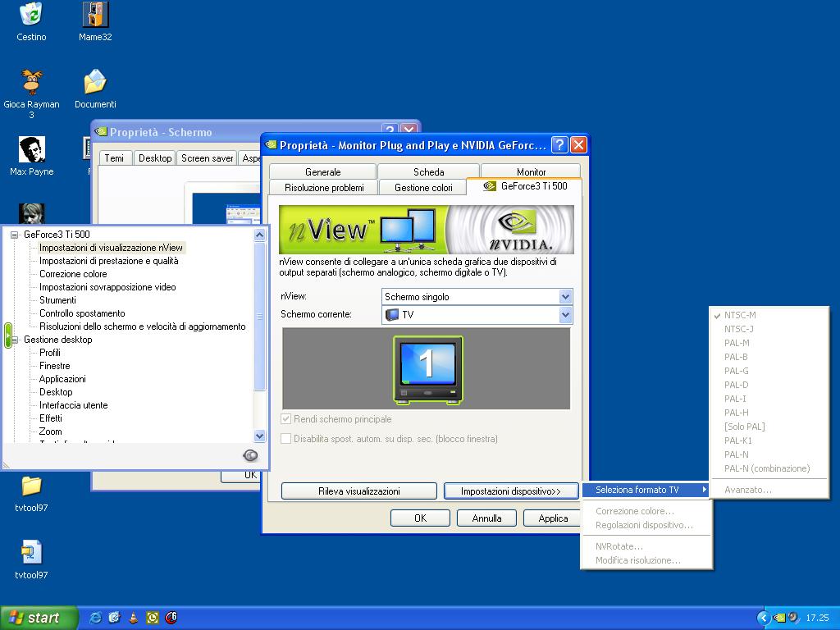Launch Internet Explorer from quick launch
The height and width of the screenshot is (630, 840).
(x=95, y=618)
